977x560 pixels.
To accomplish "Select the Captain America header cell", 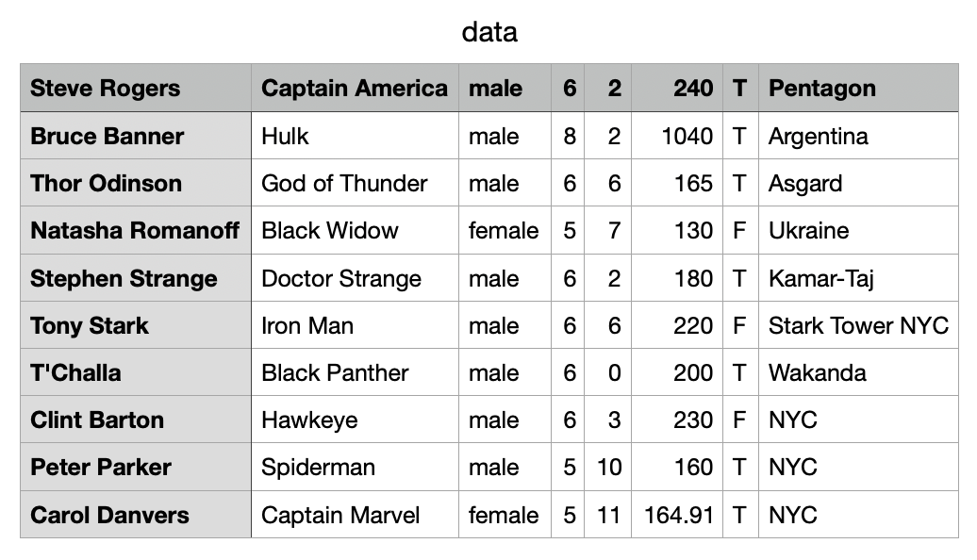I will pos(356,88).
